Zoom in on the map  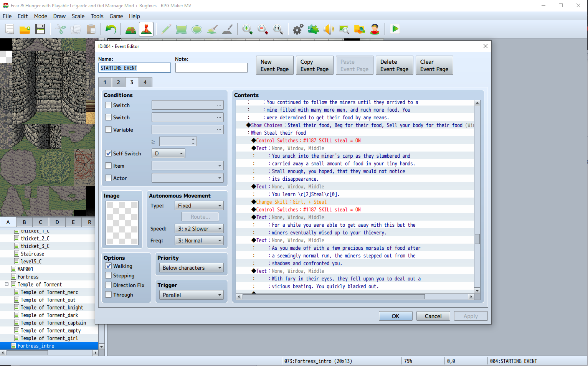(248, 29)
